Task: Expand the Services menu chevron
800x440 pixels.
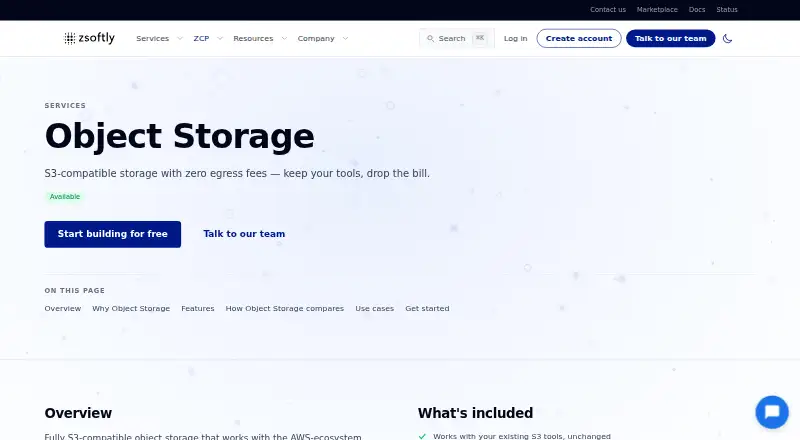Action: coord(180,38)
